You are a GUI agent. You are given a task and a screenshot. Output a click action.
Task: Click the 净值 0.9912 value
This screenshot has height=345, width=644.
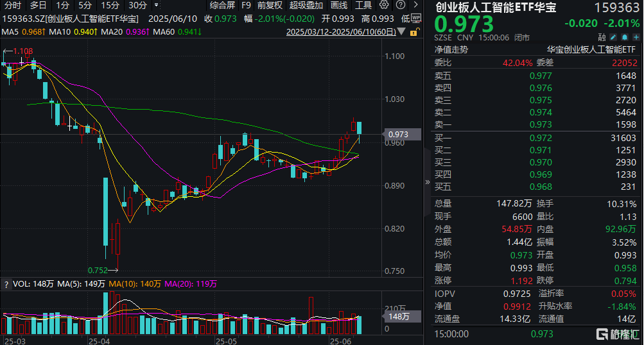click(517, 307)
